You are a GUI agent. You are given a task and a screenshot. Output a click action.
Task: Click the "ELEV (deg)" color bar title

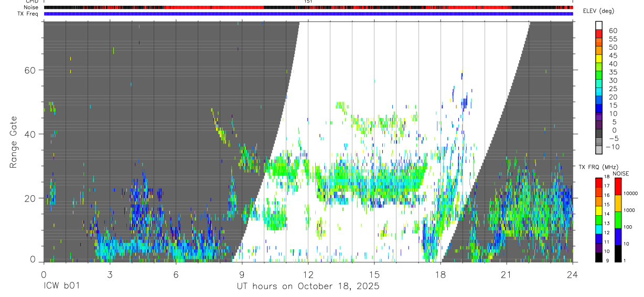pos(599,11)
